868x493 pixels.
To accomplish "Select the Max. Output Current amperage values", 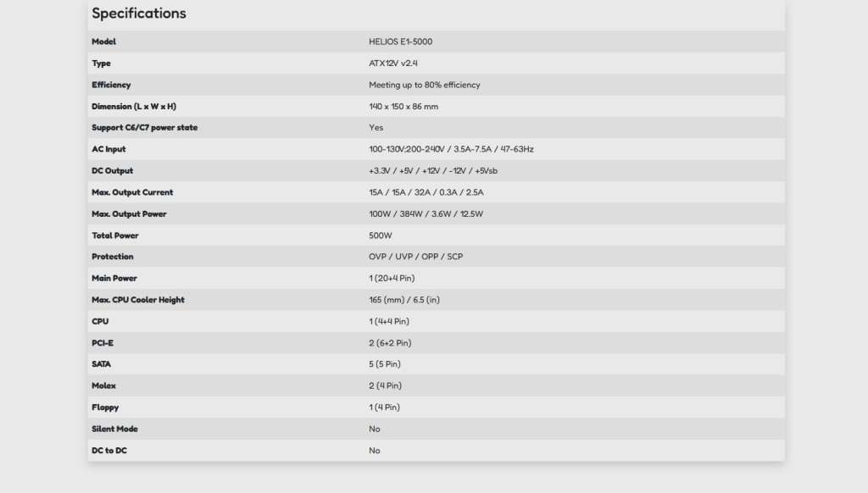I will [426, 192].
